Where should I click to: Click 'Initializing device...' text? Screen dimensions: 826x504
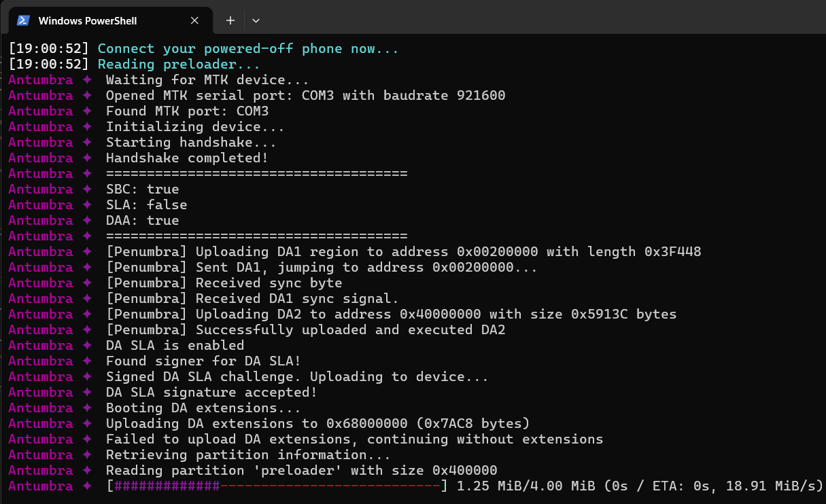(195, 127)
